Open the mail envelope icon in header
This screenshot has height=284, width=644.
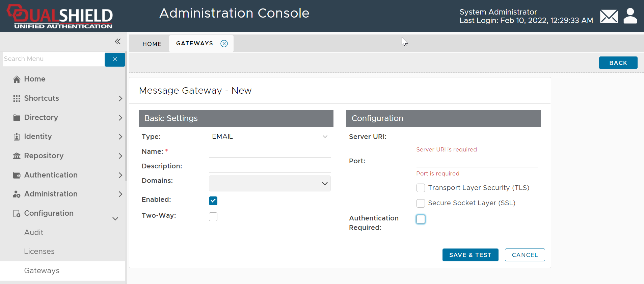pos(609,16)
